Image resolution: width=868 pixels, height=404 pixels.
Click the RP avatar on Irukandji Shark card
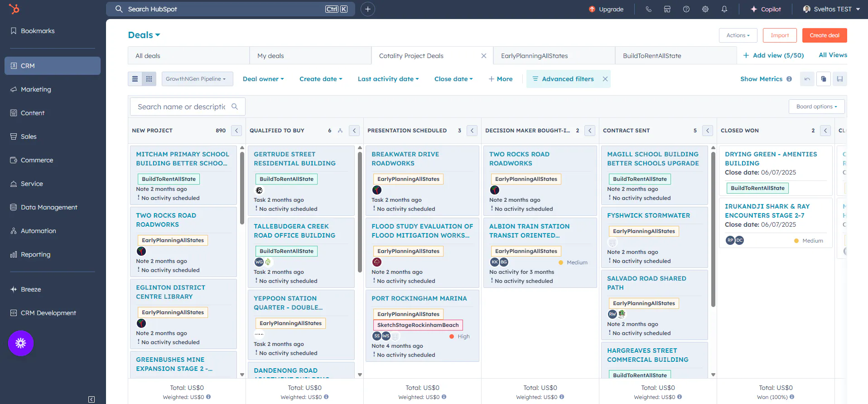pos(730,240)
